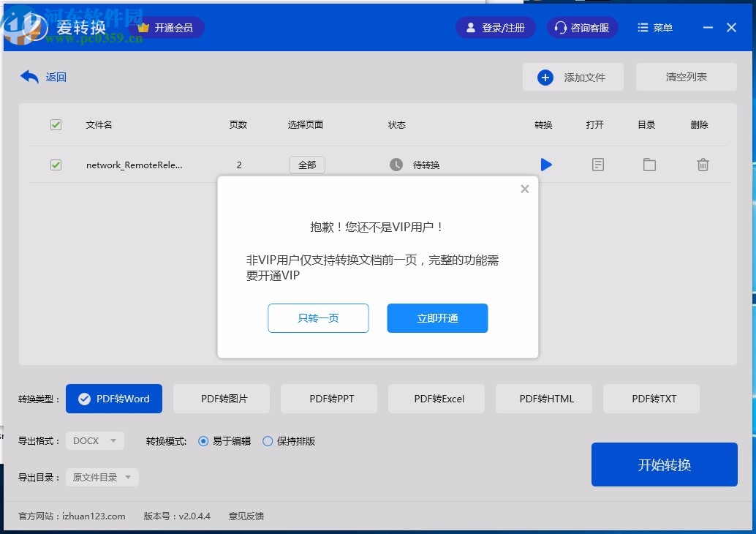
Task: Start converting network_RemoteRele file via play icon
Action: [546, 165]
